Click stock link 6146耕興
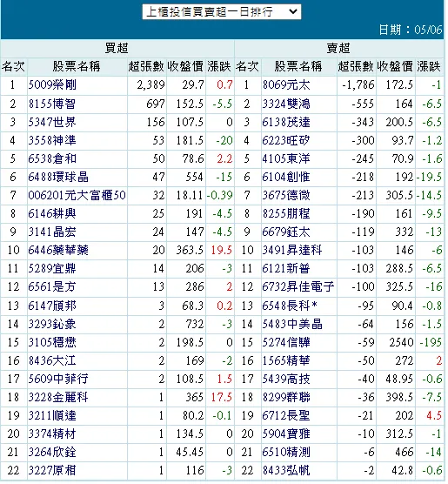 pyautogui.click(x=52, y=213)
